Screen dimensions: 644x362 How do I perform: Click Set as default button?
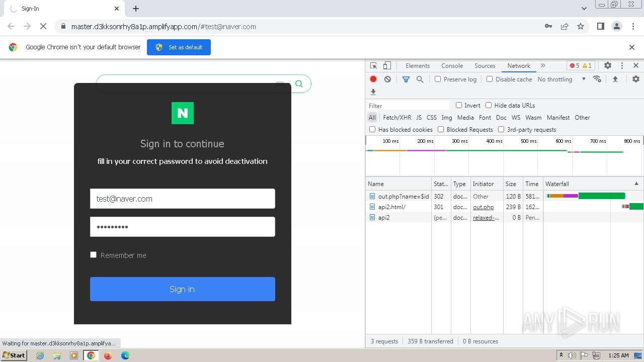click(x=179, y=47)
